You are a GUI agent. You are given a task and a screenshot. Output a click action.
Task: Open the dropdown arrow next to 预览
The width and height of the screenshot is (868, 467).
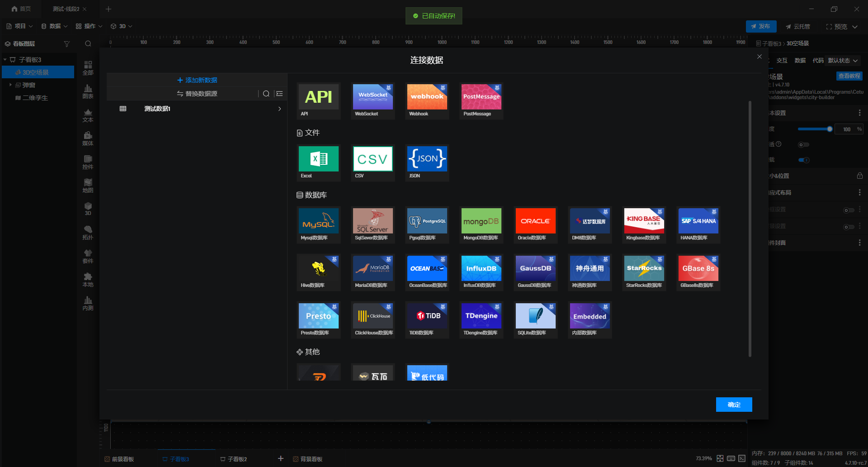tap(855, 27)
